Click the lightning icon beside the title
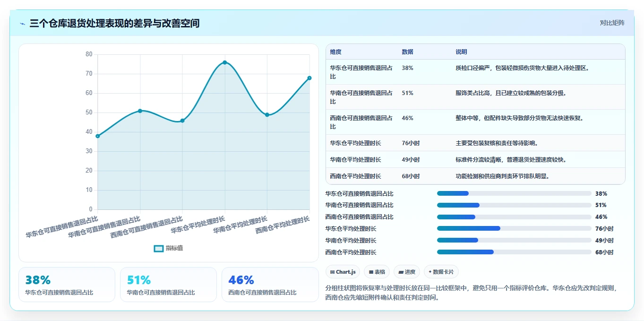The height and width of the screenshot is (321, 644). click(22, 24)
